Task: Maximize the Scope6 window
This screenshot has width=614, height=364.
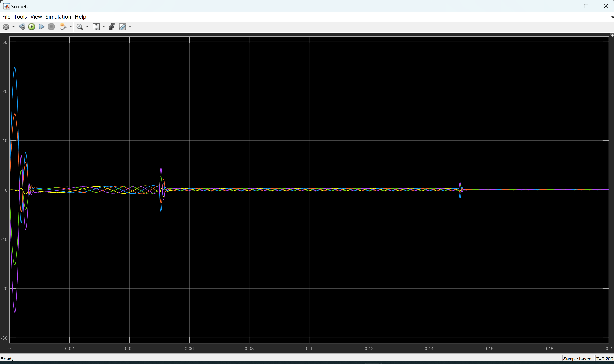Action: pos(586,6)
